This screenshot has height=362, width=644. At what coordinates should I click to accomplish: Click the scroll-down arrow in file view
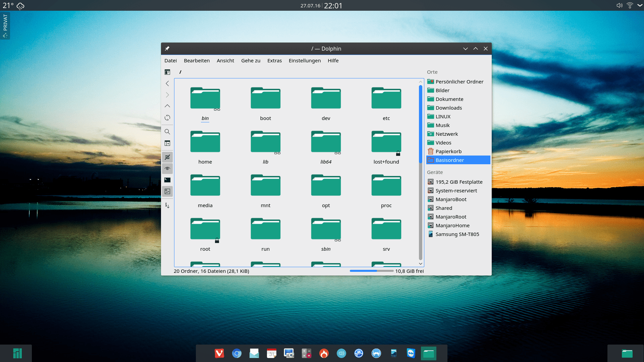[421, 264]
